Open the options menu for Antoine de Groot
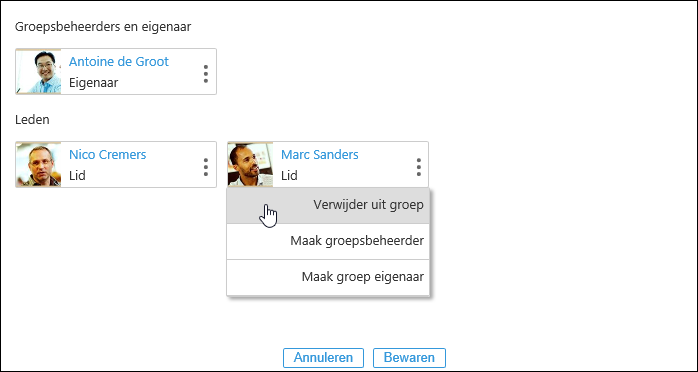 tap(205, 74)
